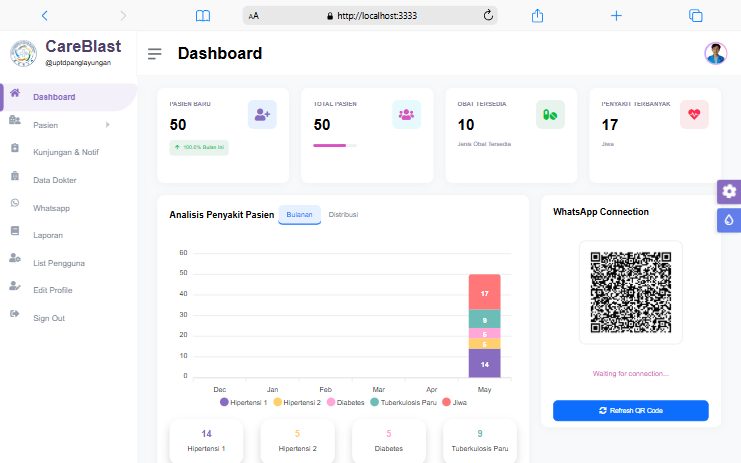Open settings gear floating button

click(x=729, y=191)
